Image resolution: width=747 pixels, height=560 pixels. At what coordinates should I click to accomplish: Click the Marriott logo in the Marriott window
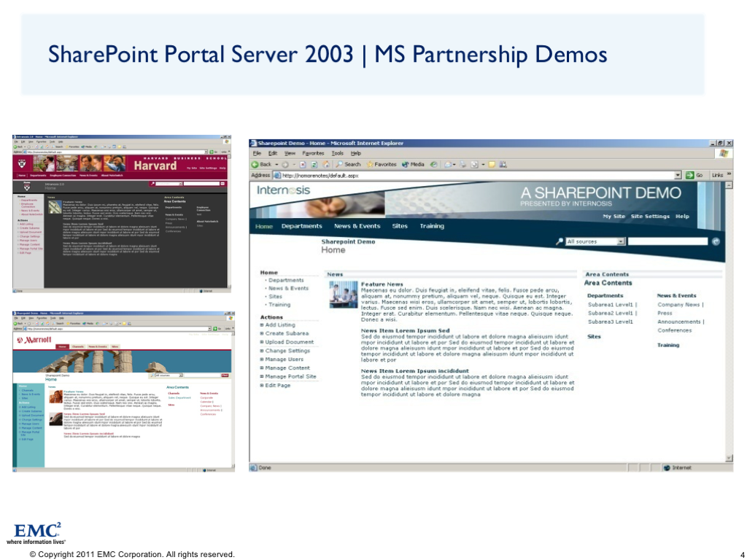(34, 340)
